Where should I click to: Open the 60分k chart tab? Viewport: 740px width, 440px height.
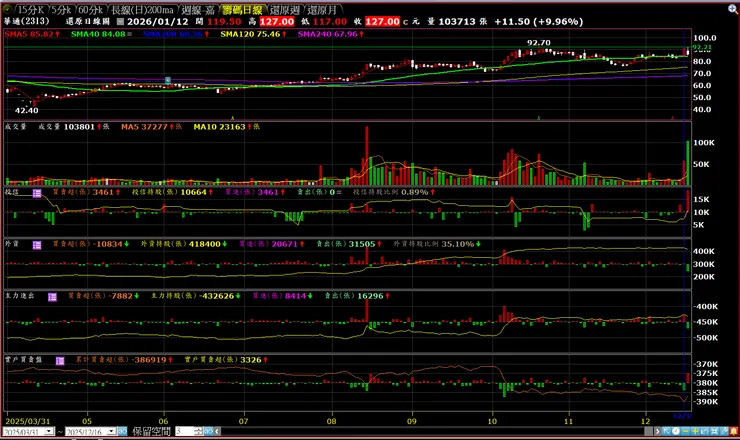coord(91,9)
